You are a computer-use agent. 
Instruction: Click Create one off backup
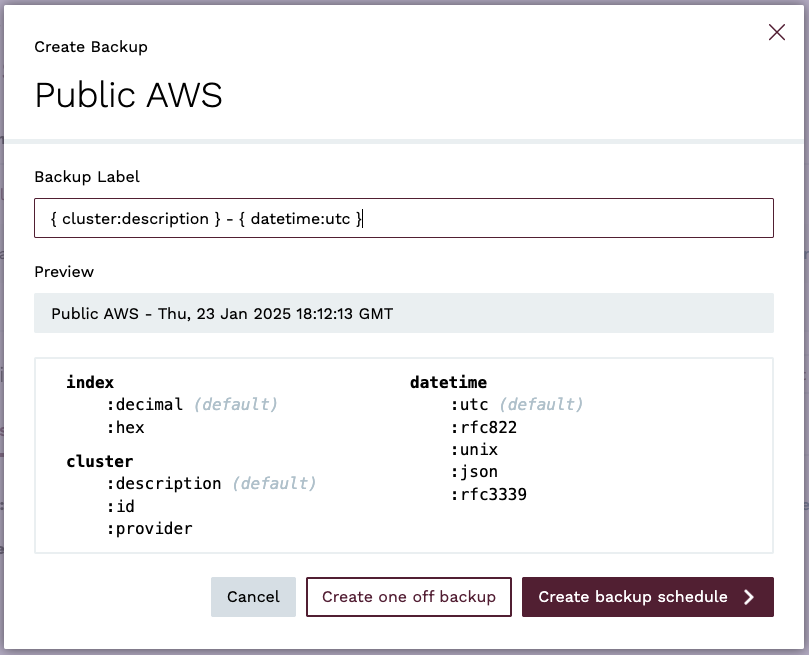coord(408,597)
